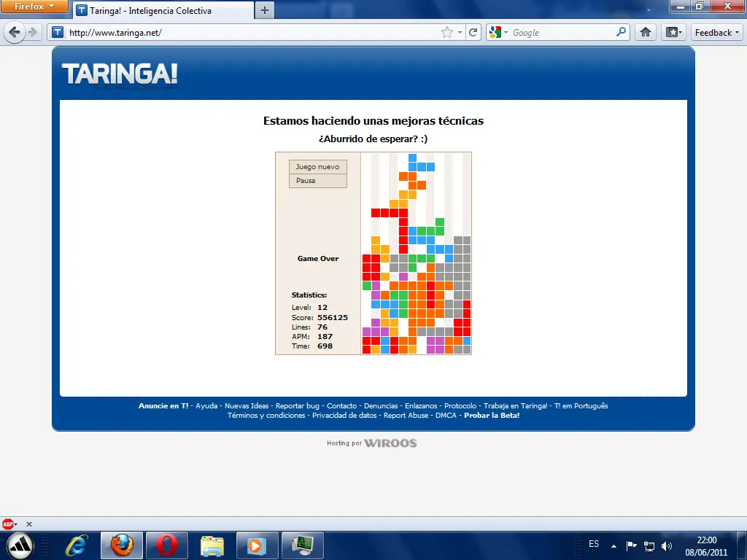
Task: Open the Anuncie en T! link
Action: pos(163,405)
